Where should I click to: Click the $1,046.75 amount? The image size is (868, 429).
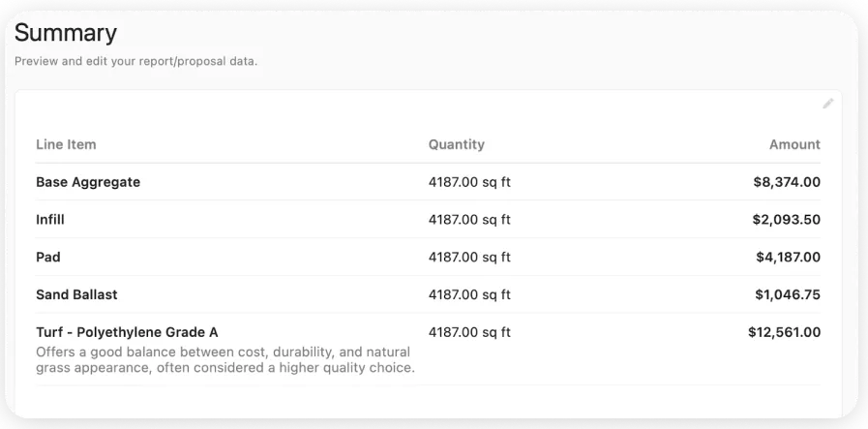click(786, 294)
